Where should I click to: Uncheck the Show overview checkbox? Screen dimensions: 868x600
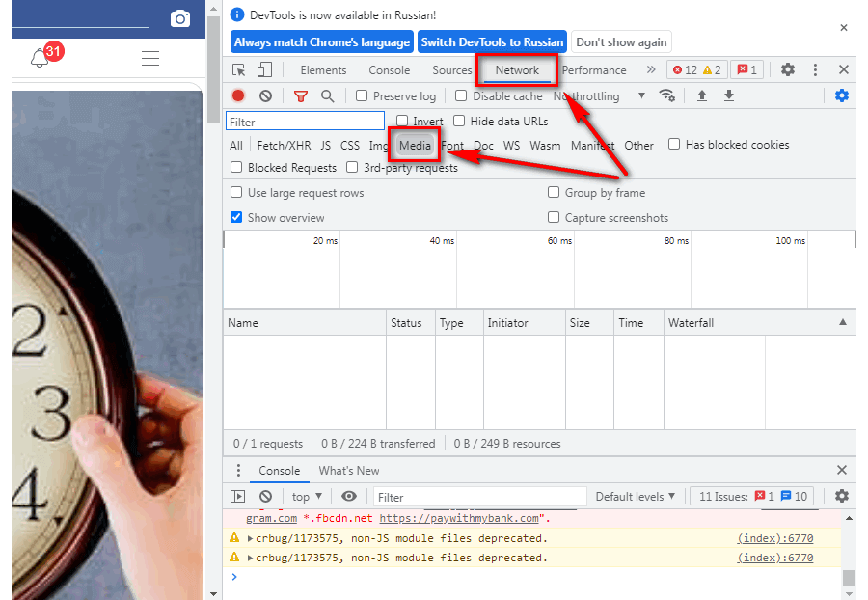(236, 218)
